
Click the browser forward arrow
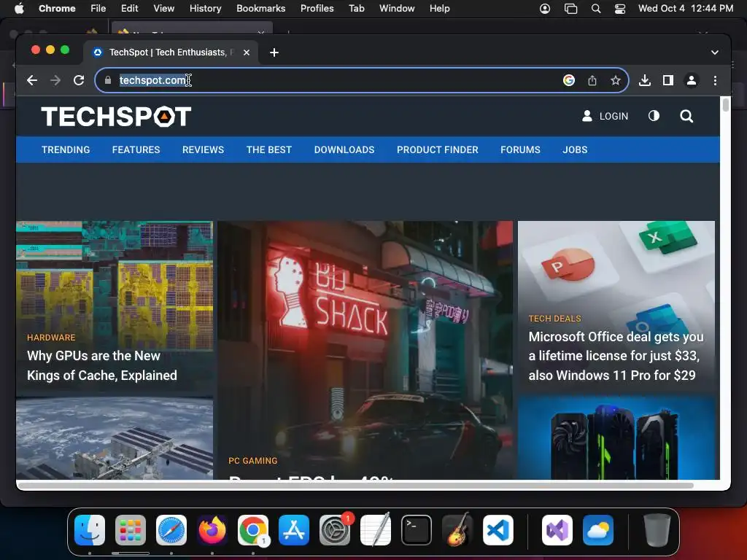tap(55, 80)
